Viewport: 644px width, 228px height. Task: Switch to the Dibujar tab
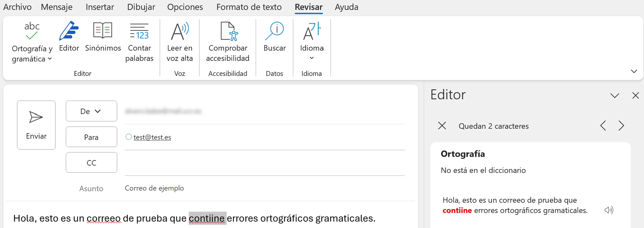tap(141, 7)
